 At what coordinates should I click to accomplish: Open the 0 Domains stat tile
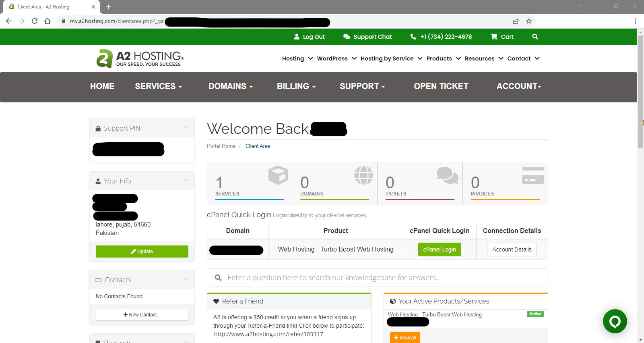335,183
